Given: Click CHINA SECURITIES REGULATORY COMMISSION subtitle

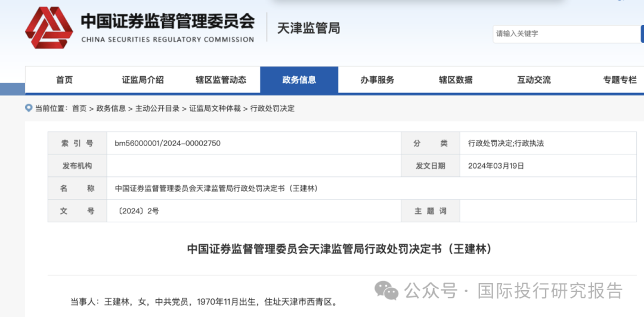Looking at the screenshot, I should pos(168,40).
